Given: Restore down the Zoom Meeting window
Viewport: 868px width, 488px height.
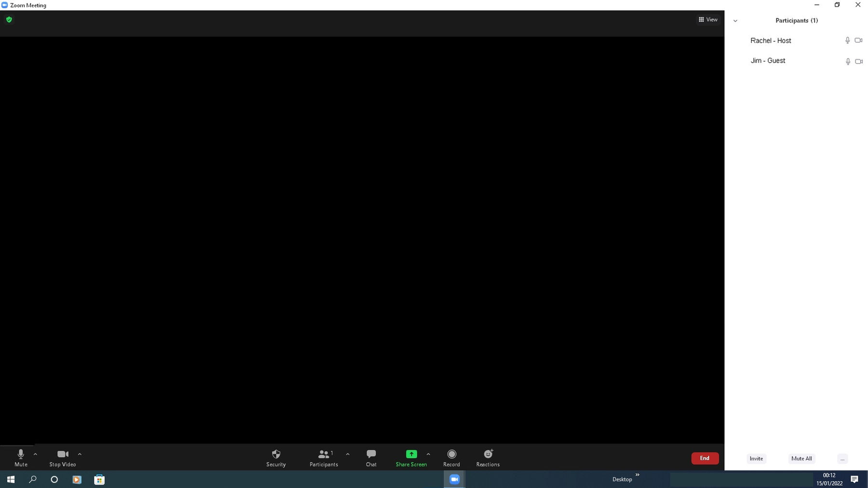Looking at the screenshot, I should [837, 5].
